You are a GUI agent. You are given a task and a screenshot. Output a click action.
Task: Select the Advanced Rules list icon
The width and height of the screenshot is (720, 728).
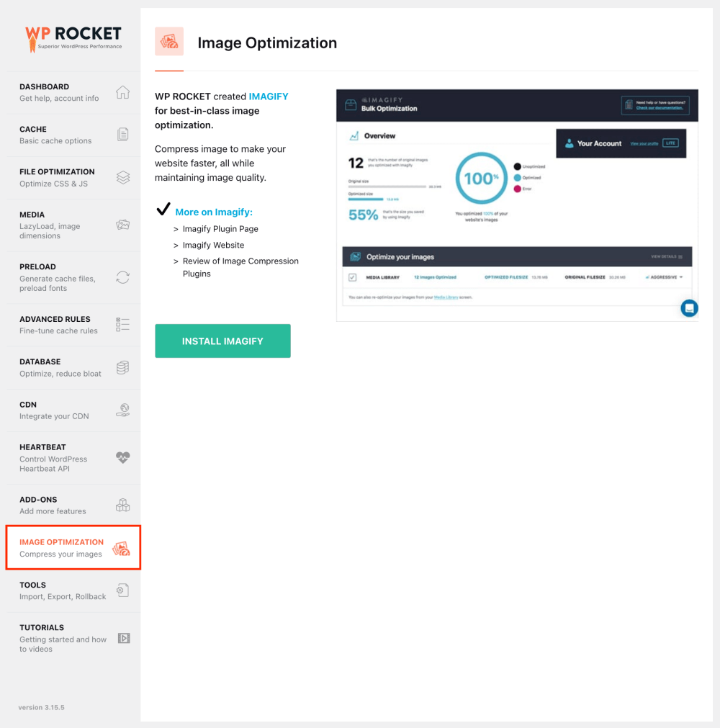click(x=123, y=324)
